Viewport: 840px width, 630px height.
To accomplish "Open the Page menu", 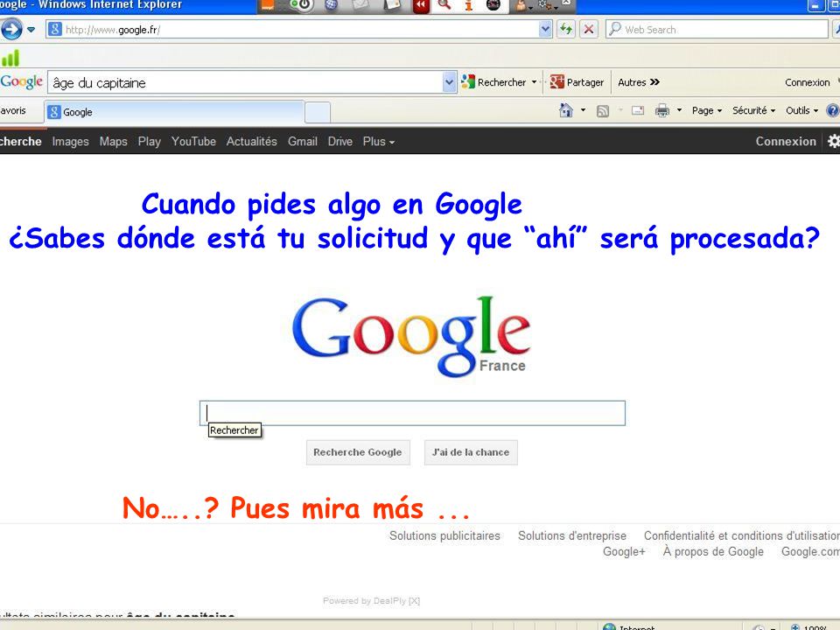I will pyautogui.click(x=707, y=110).
